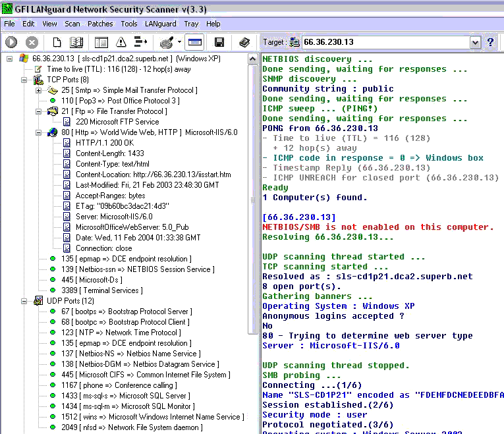Select 139 Netbios-ssn NETBIOS Session Service
504x434 pixels.
click(x=138, y=269)
